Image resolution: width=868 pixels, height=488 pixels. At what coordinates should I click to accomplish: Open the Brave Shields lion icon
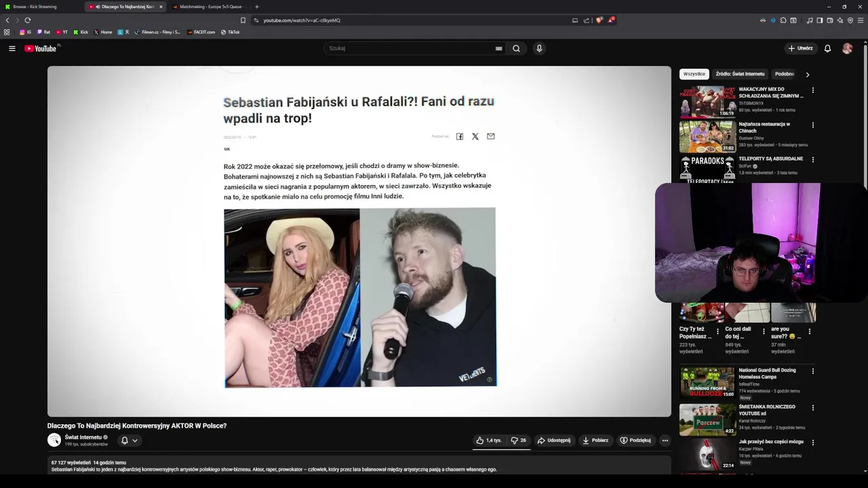599,20
